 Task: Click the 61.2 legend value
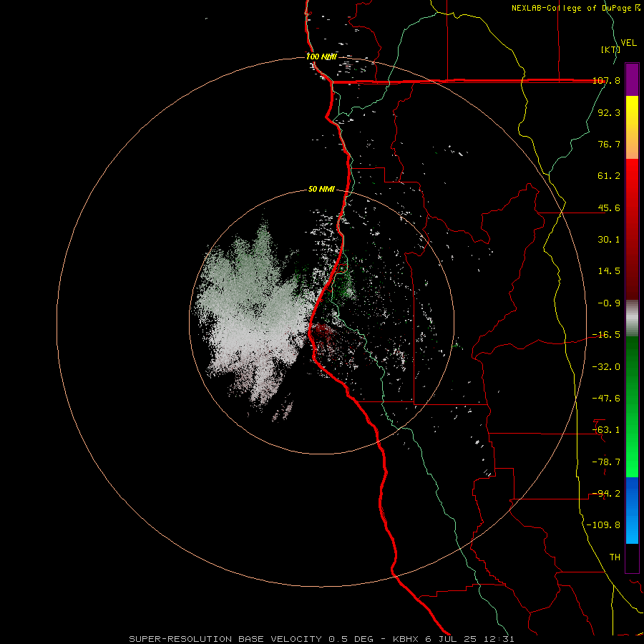click(x=609, y=176)
